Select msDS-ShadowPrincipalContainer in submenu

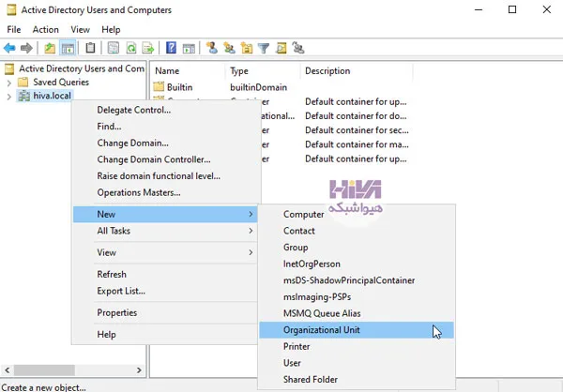(357, 280)
